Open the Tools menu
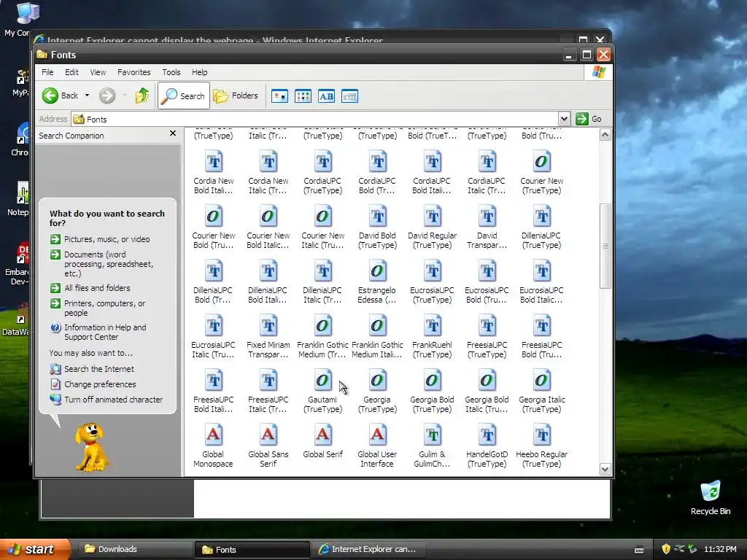Viewport: 747px width, 560px height. tap(171, 72)
